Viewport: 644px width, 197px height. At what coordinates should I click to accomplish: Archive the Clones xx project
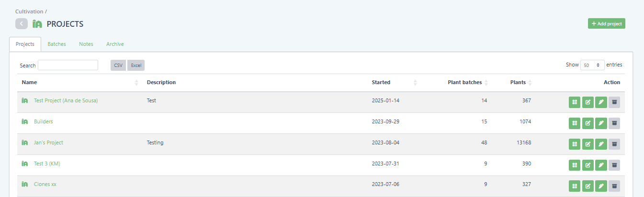tap(614, 186)
